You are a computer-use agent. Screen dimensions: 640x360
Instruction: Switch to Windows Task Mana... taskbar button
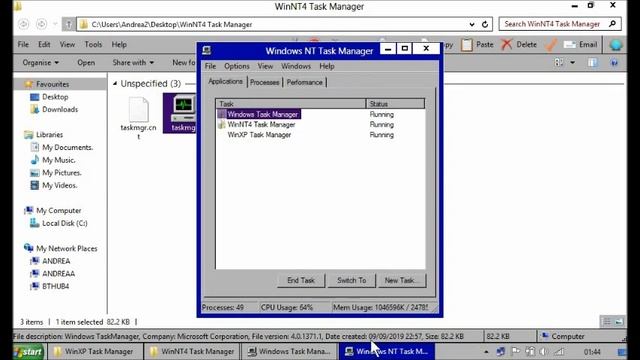(x=289, y=351)
